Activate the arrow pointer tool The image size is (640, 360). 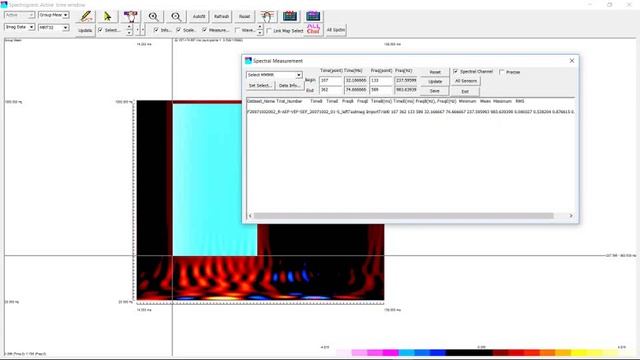tap(108, 16)
